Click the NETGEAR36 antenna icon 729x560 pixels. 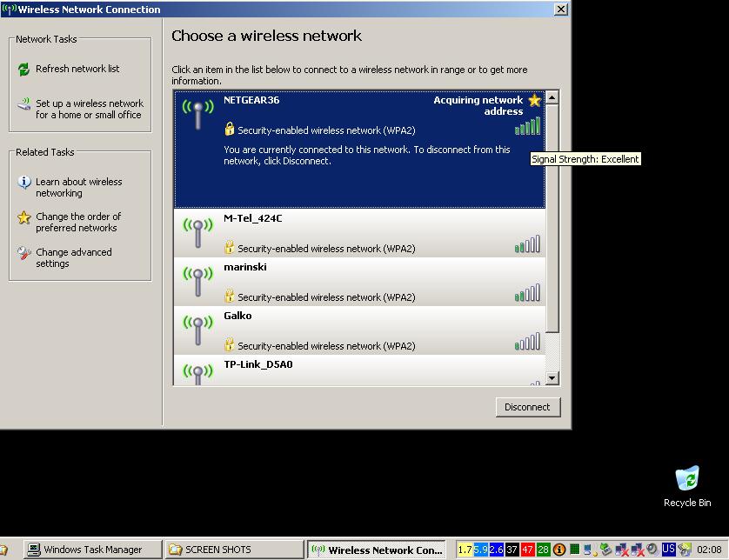198,114
